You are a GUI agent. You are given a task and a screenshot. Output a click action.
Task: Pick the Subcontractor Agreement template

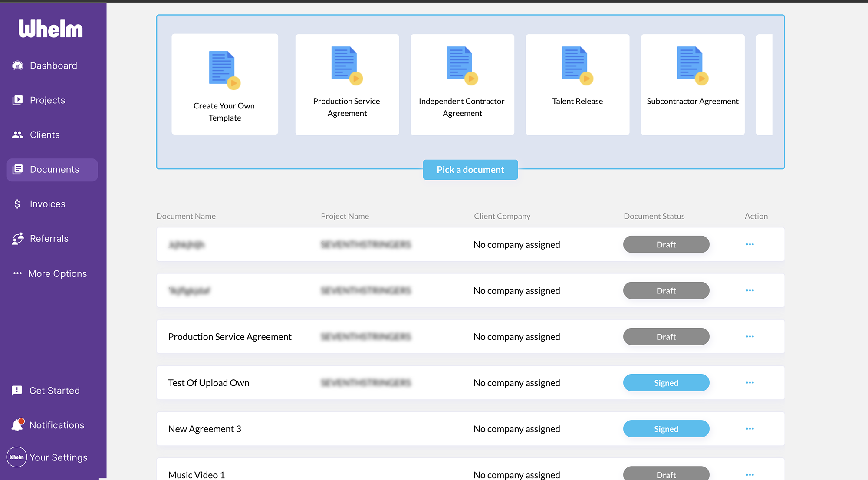[692, 85]
